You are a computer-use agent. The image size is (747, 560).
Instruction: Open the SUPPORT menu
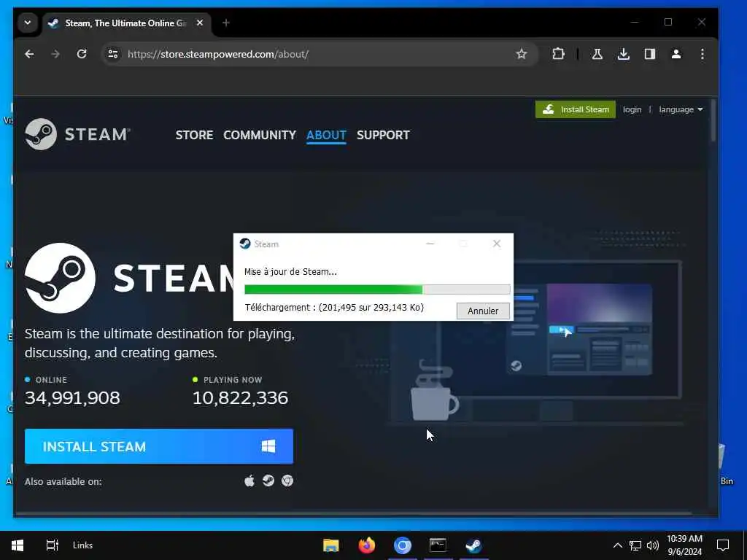(383, 135)
